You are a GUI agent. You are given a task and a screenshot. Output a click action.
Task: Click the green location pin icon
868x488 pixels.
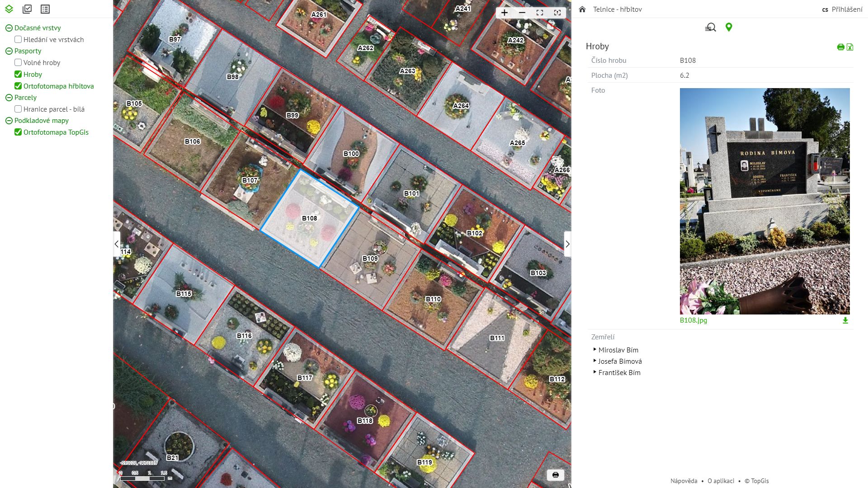click(729, 27)
